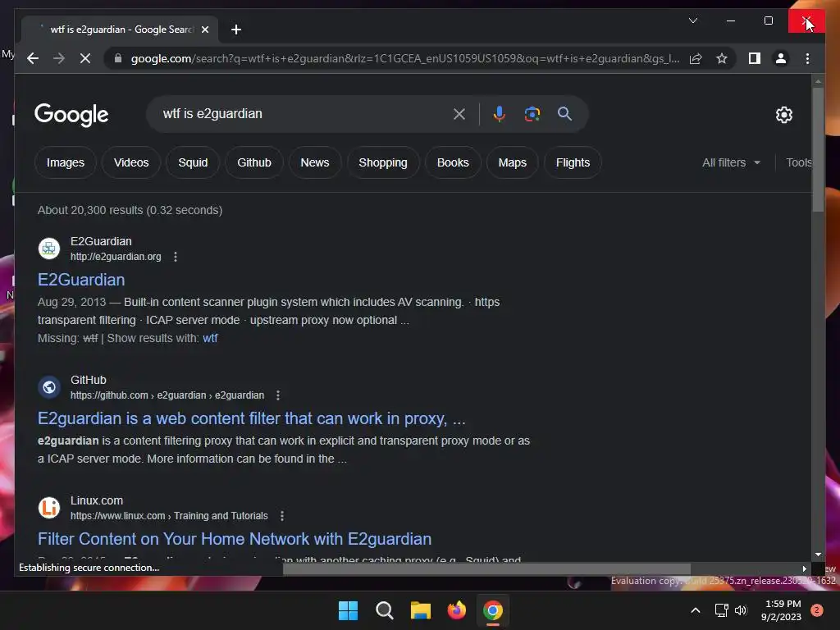840x630 pixels.
Task: Open options for GitHub result
Action: pyautogui.click(x=277, y=395)
